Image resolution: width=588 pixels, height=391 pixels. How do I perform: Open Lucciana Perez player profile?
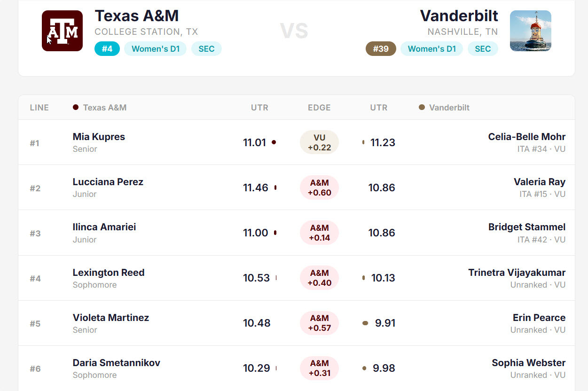tap(108, 182)
